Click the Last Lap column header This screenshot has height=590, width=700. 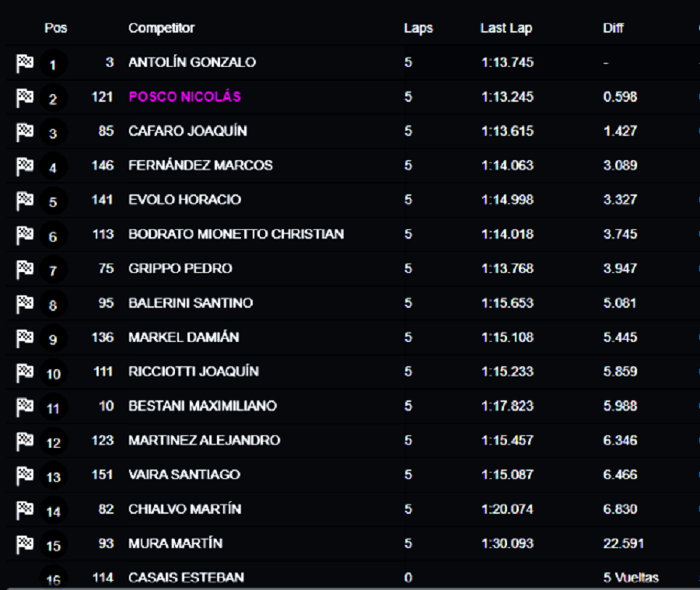click(x=506, y=28)
